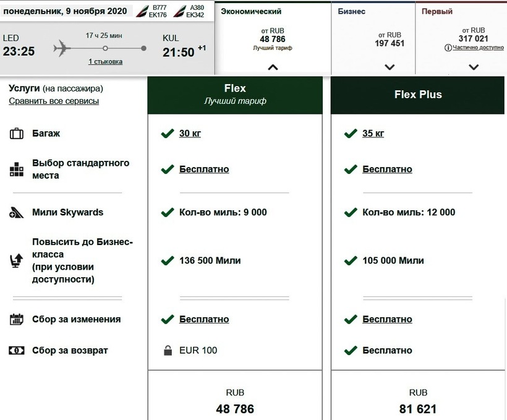
Task: Click the refund fee money icon
Action: tap(17, 351)
